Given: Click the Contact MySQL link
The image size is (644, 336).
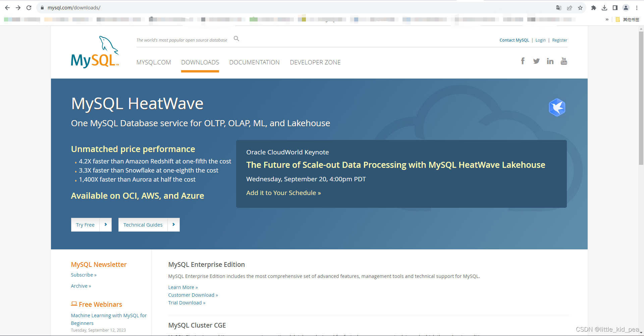Looking at the screenshot, I should pos(514,40).
